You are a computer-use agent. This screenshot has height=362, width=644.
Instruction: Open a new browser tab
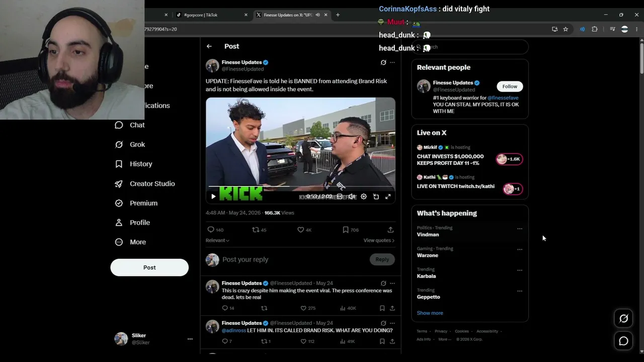coord(338,15)
